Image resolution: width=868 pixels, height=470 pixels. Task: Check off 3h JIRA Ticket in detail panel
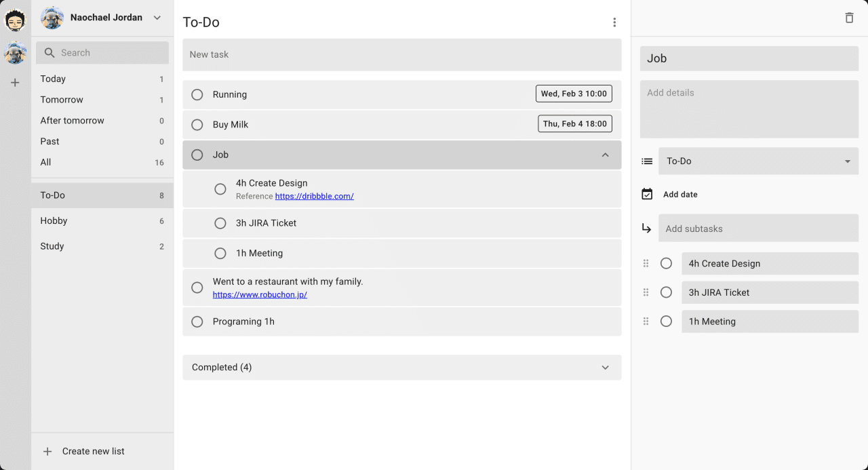tap(667, 292)
